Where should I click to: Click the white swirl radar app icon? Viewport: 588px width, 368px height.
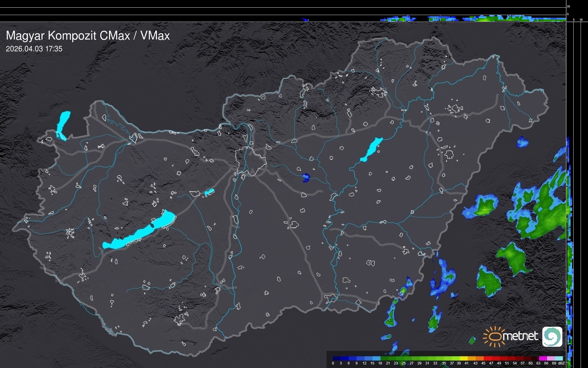pyautogui.click(x=552, y=336)
